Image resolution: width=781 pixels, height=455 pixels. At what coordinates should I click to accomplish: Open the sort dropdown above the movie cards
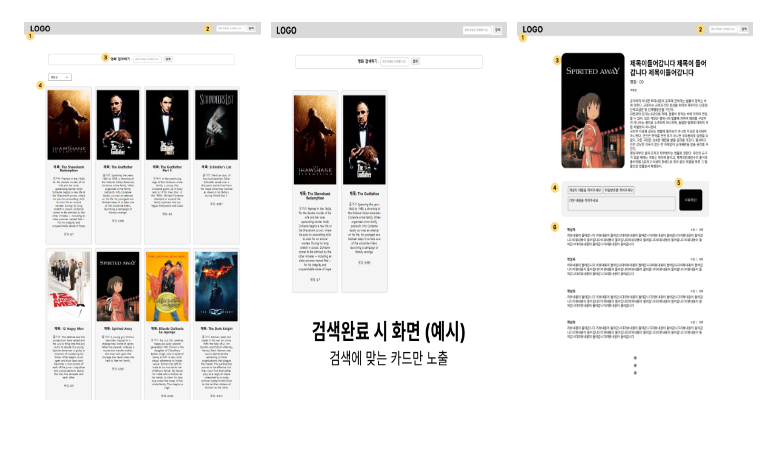(x=60, y=77)
